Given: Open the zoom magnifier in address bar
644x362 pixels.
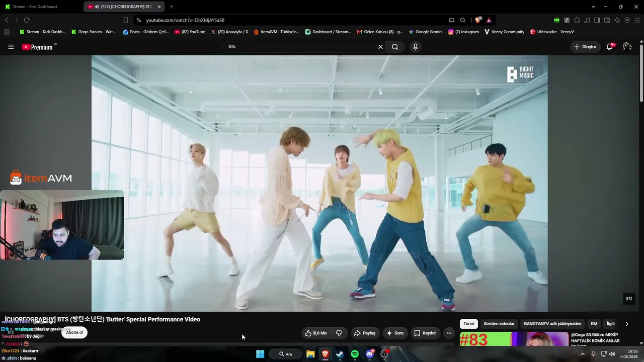Looking at the screenshot, I should click(x=463, y=20).
